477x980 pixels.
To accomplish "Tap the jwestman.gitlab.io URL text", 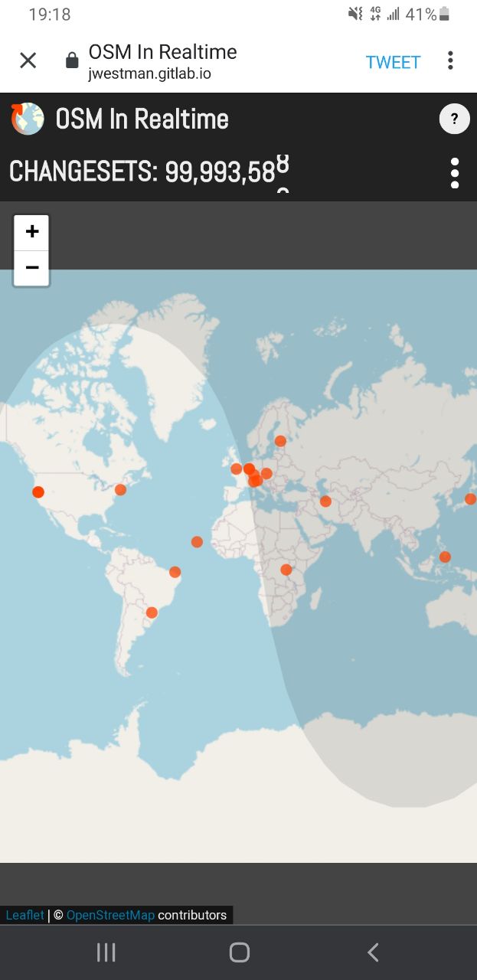I will coord(149,74).
